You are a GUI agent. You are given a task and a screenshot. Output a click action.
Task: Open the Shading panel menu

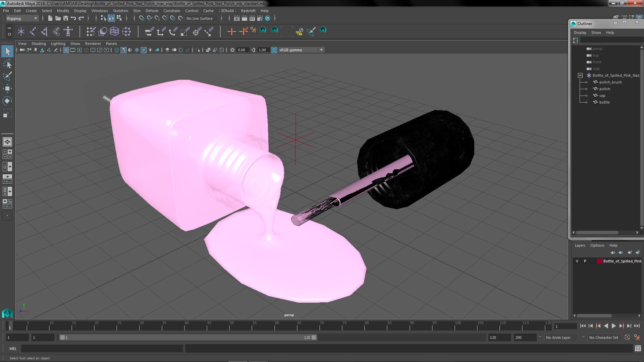coord(39,44)
